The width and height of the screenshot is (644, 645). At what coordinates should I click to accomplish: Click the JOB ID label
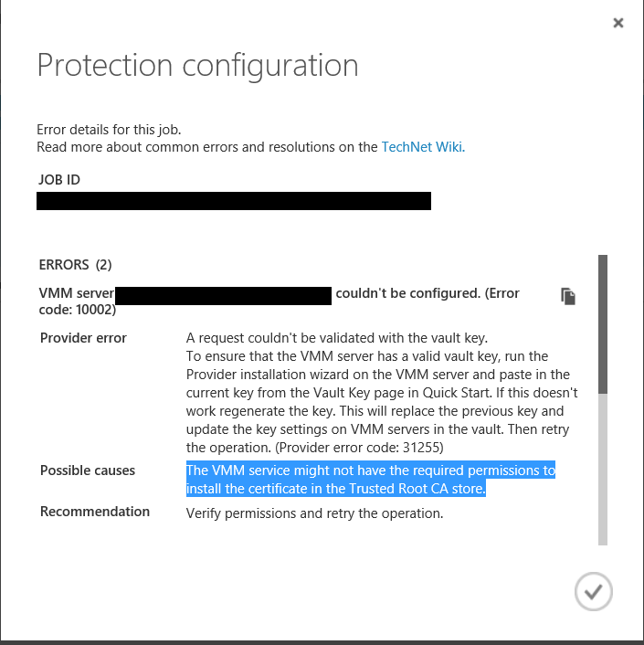tap(58, 179)
